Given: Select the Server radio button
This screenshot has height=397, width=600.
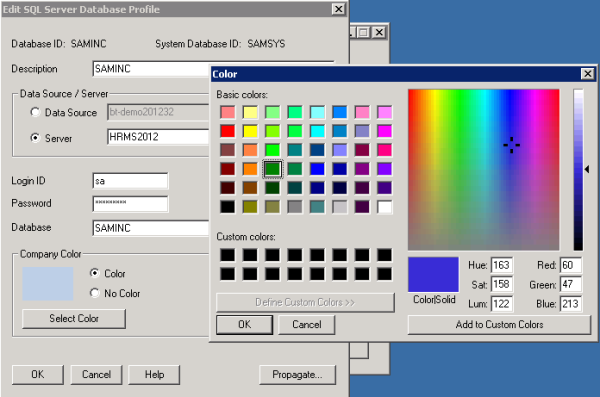Looking at the screenshot, I should pos(35,138).
